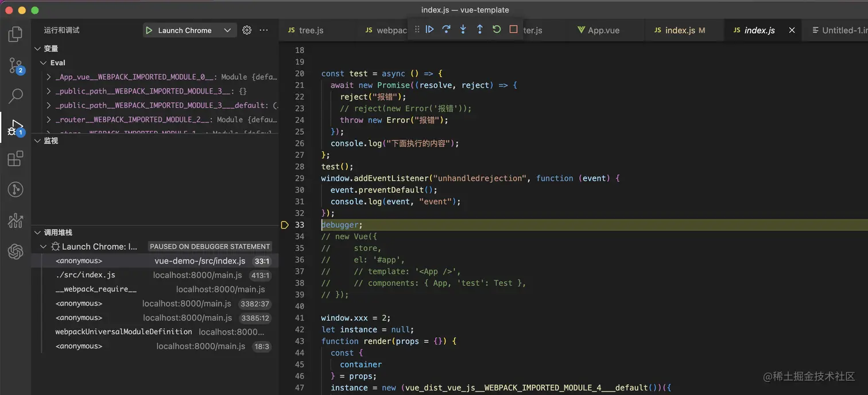This screenshot has height=395, width=868.
Task: Click the console.log(event, "event") line
Action: pos(396,202)
